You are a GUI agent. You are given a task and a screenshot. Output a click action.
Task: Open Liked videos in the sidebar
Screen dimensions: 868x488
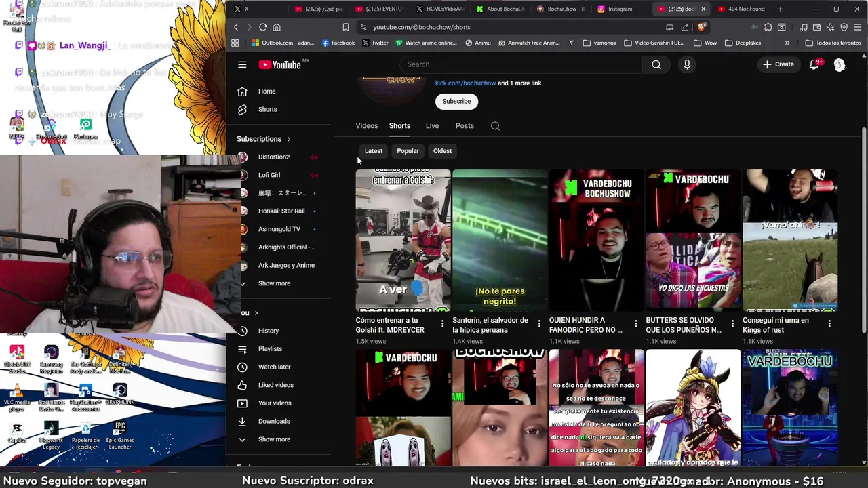(x=275, y=385)
